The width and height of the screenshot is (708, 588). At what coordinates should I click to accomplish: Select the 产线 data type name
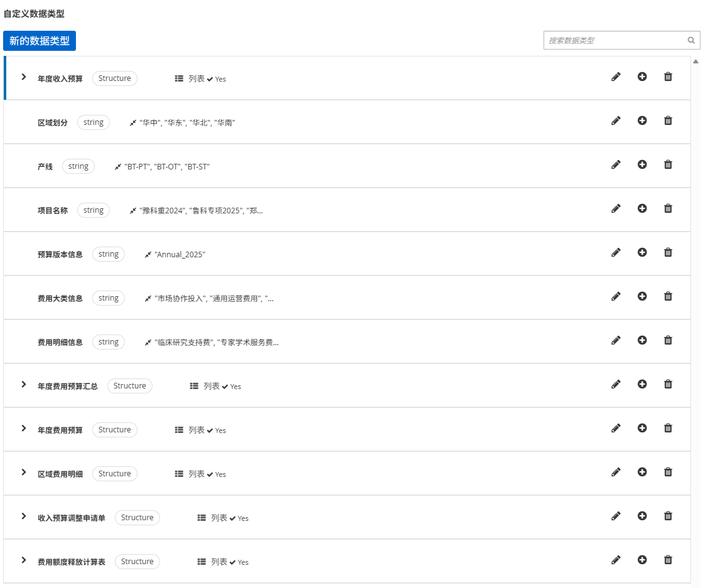coord(45,167)
